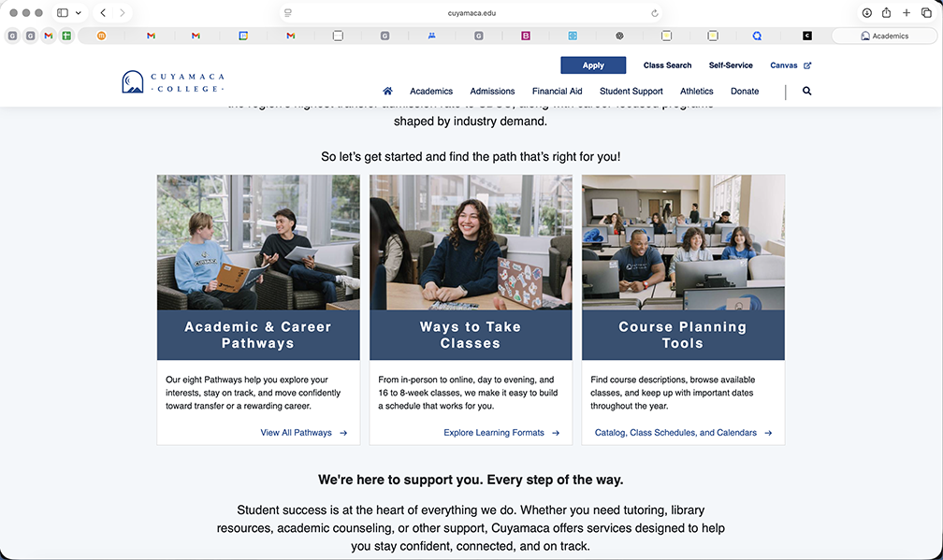Image resolution: width=943 pixels, height=560 pixels.
Task: Open the Admissions navigation menu
Action: coord(492,92)
